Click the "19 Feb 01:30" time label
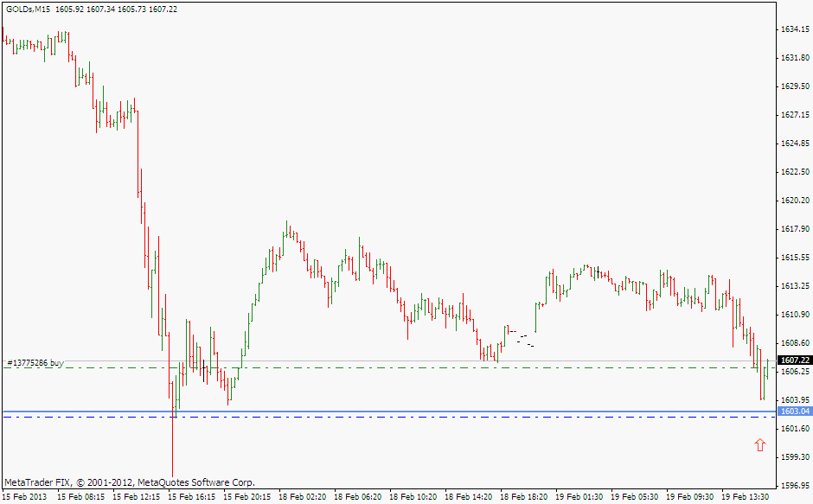813x504 pixels. [581, 497]
